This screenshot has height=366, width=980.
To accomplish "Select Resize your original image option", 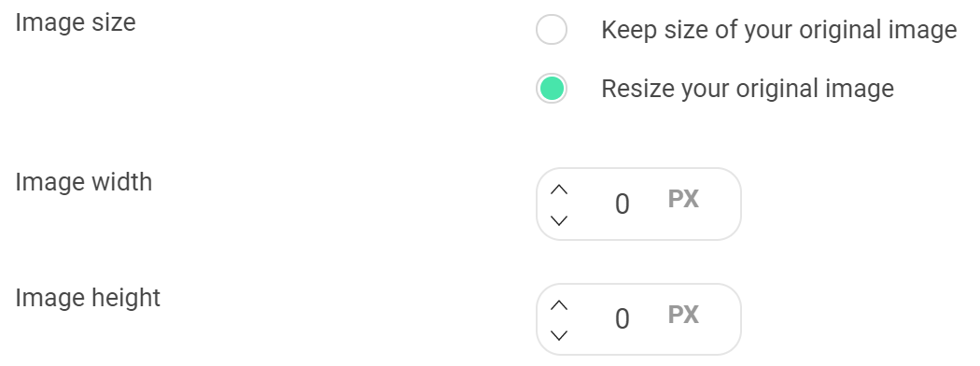I will click(552, 88).
